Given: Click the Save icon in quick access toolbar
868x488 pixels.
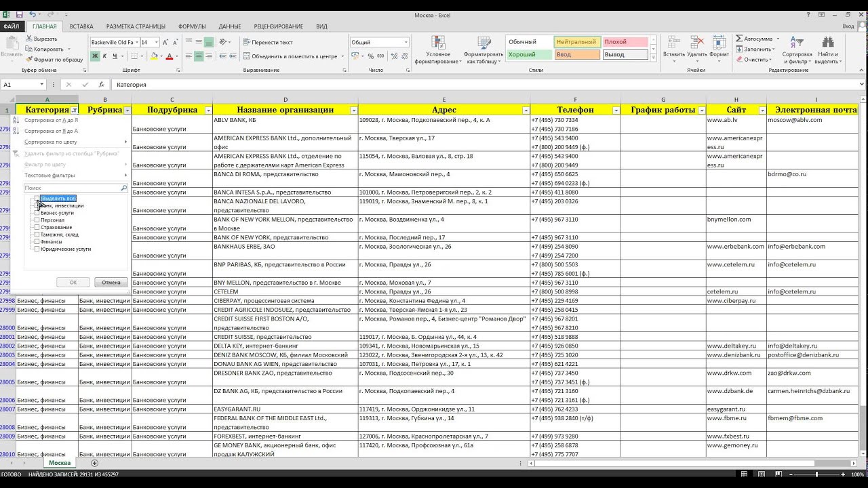Looking at the screenshot, I should 19,14.
